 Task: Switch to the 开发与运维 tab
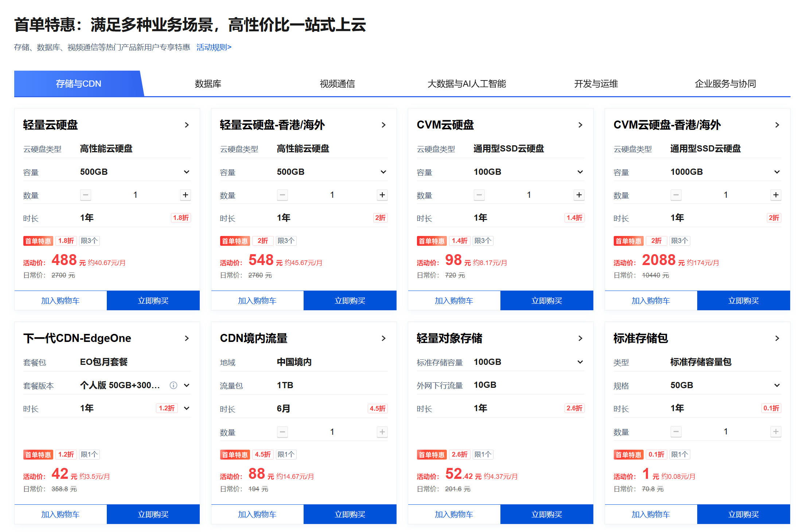tap(596, 84)
